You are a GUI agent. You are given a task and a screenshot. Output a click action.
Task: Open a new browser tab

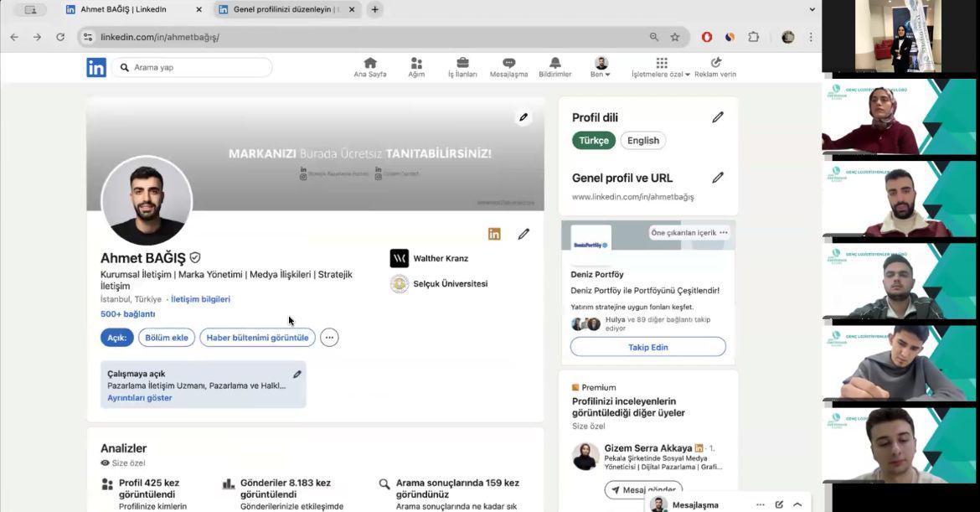[x=374, y=10]
